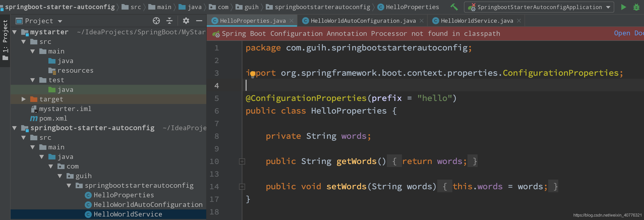644x220 pixels.
Task: Click the Maven m icon beside pom.xml
Action: pos(34,118)
